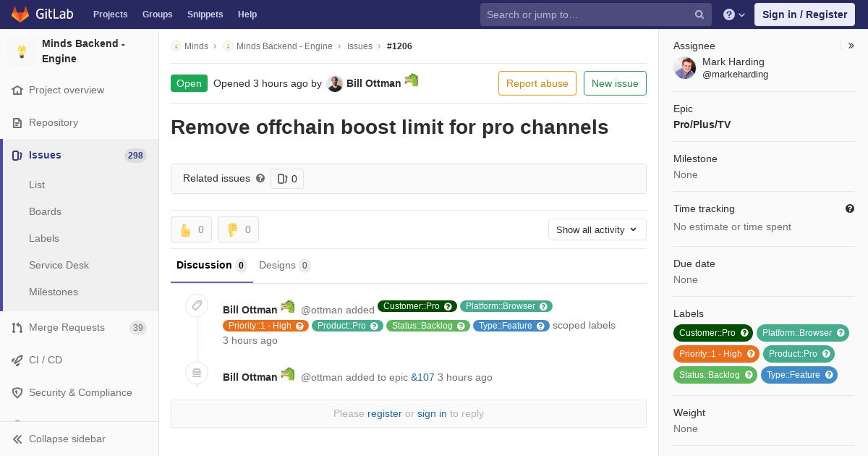868x456 pixels.
Task: Open Milestones in sidebar
Action: 54,292
